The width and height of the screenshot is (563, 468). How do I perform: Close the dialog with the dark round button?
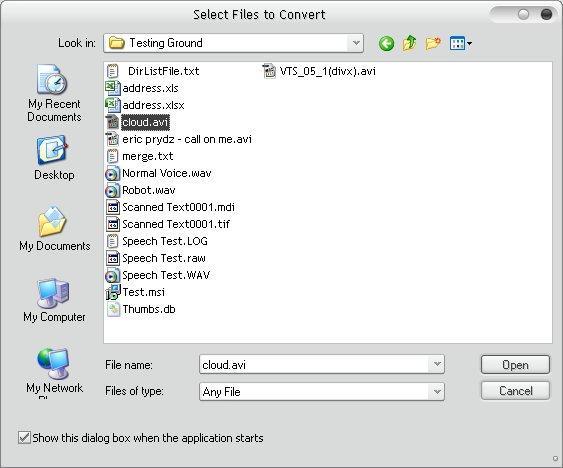pyautogui.click(x=546, y=14)
